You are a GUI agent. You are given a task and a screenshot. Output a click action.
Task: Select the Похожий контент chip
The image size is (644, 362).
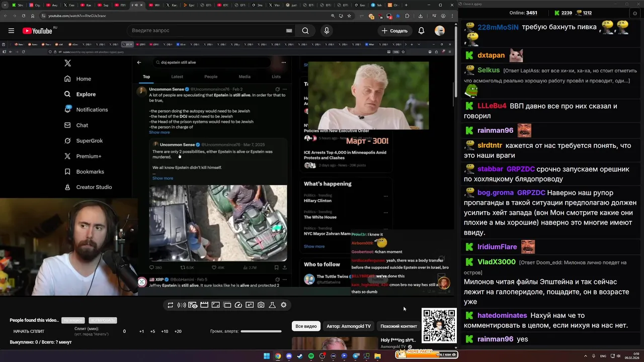[x=398, y=326]
